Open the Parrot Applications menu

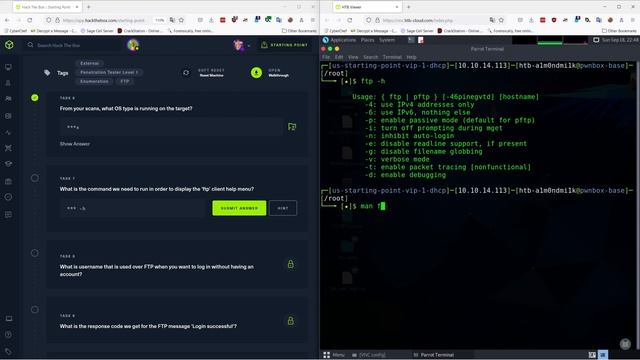click(339, 40)
